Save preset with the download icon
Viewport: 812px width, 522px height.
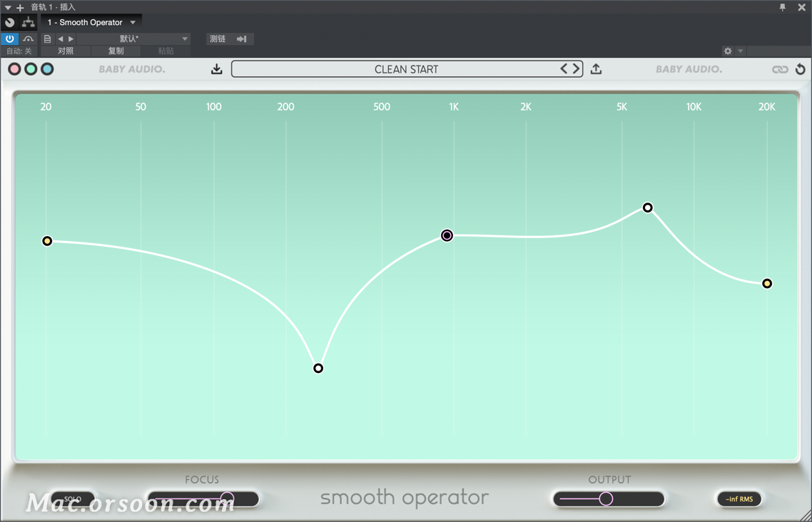[x=217, y=68]
